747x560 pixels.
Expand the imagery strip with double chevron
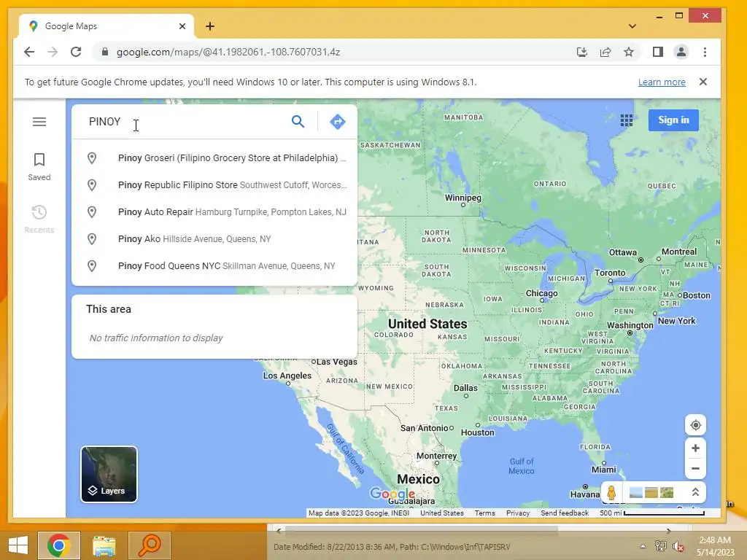pos(695,492)
